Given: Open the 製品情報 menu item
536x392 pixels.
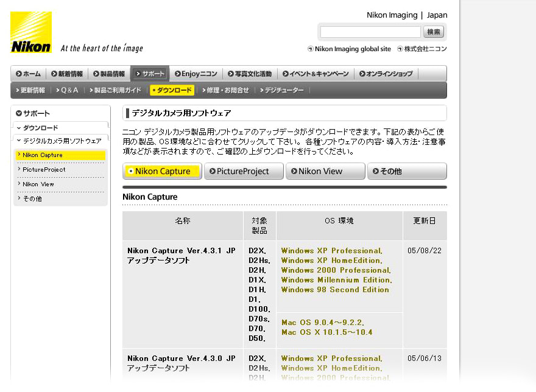Looking at the screenshot, I should pyautogui.click(x=109, y=74).
